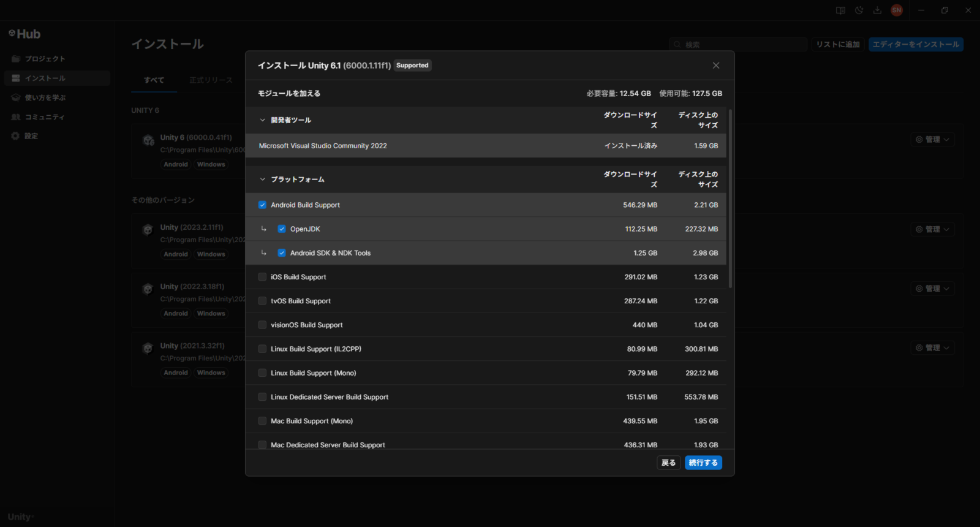Select the Microsoft Visual Studio Community 2022 row

click(486, 146)
